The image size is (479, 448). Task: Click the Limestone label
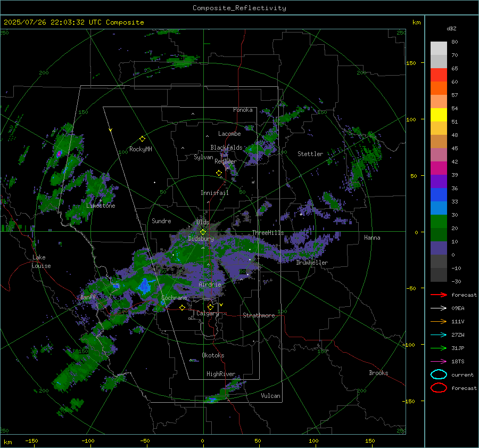pos(101,206)
